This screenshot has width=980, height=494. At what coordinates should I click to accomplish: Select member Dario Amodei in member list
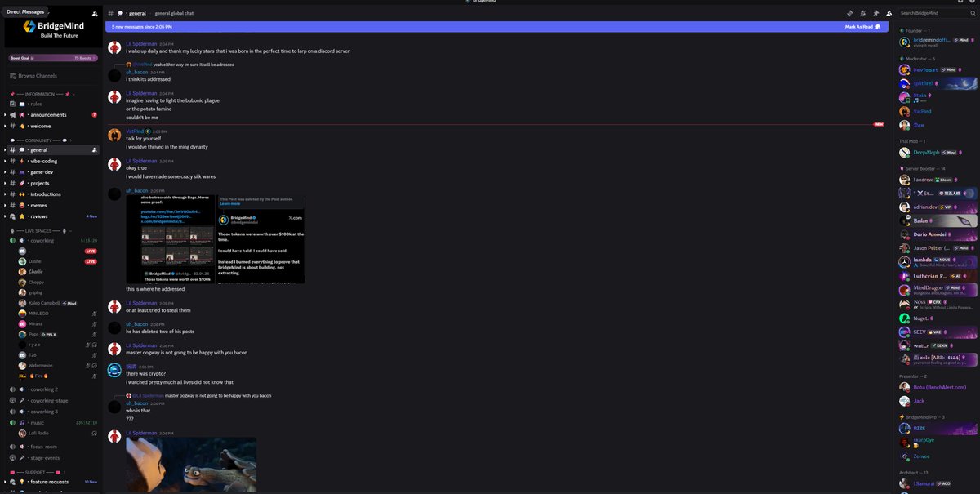938,234
